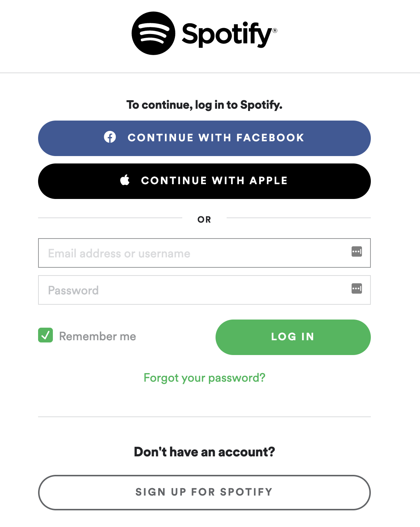The width and height of the screenshot is (420, 527).
Task: Click the "To continue, log in to Spotify" heading
Action: [x=204, y=105]
